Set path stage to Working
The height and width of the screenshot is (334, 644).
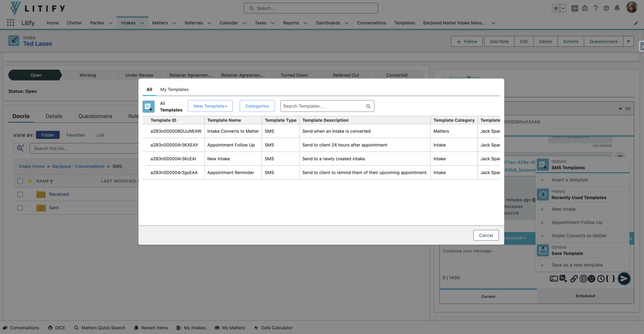click(x=88, y=75)
